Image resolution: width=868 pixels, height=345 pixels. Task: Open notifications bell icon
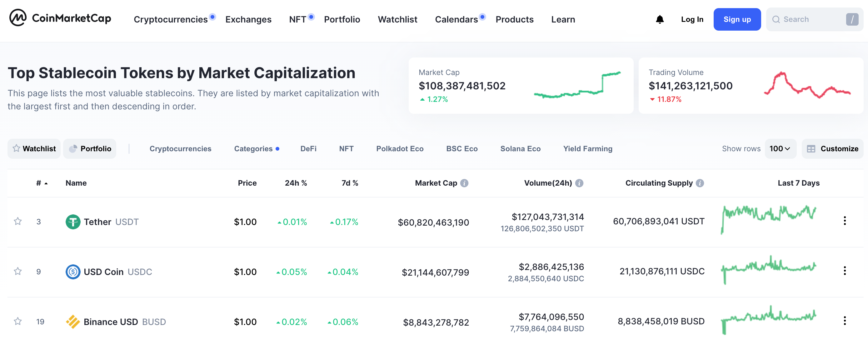point(660,19)
